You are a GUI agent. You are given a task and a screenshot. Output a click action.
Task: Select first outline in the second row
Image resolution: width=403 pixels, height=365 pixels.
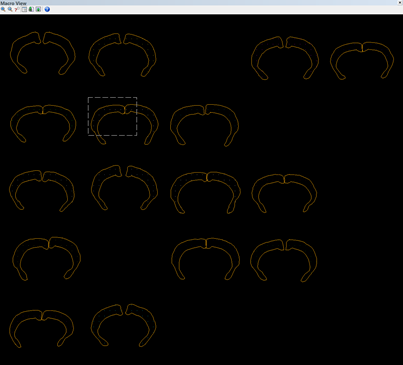coord(43,124)
